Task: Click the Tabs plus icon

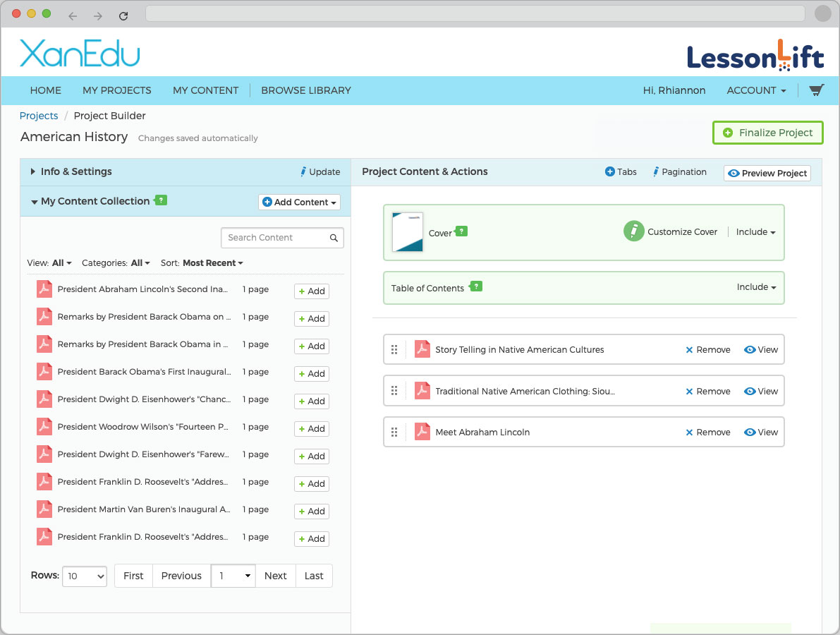Action: pyautogui.click(x=609, y=171)
